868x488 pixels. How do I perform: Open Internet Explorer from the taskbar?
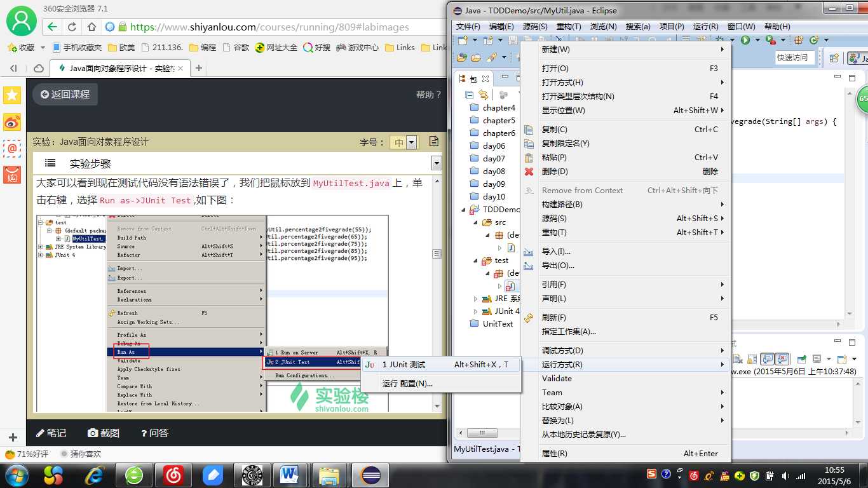pos(95,475)
